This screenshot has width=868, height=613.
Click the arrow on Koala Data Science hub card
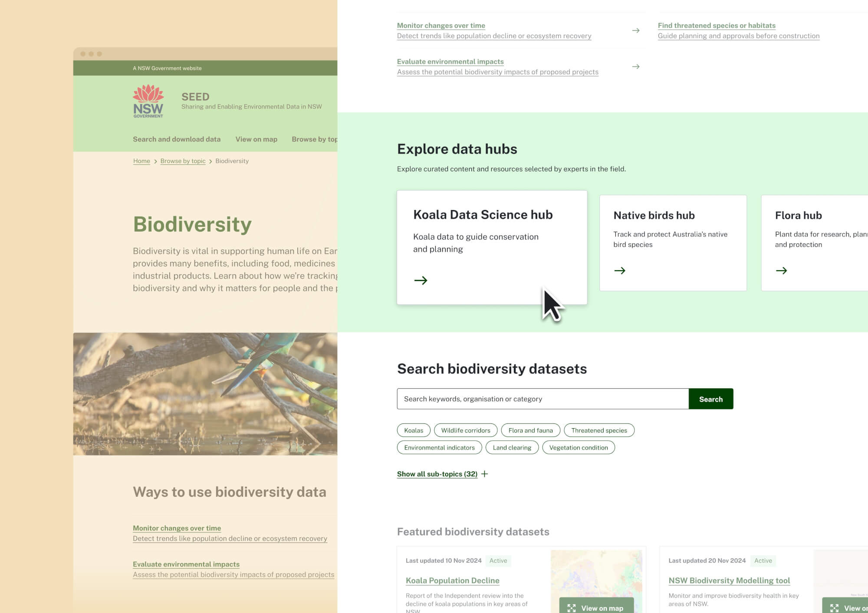point(421,280)
